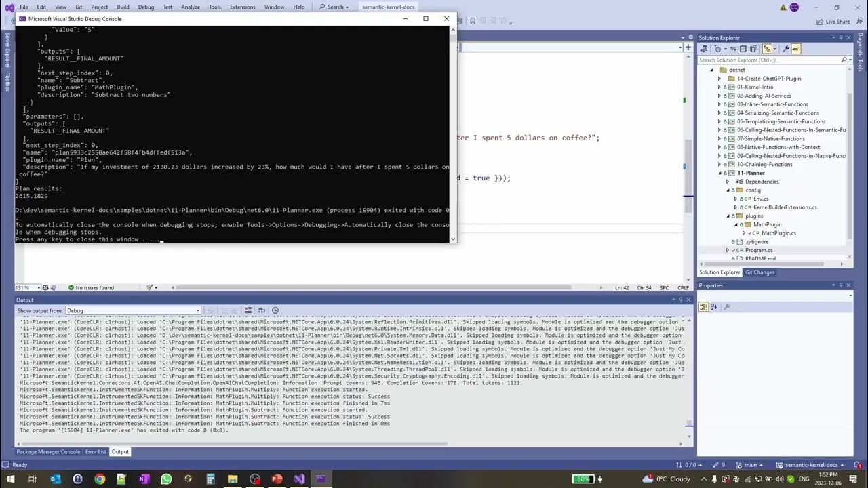Collapse the 11-Planner project

click(x=719, y=173)
